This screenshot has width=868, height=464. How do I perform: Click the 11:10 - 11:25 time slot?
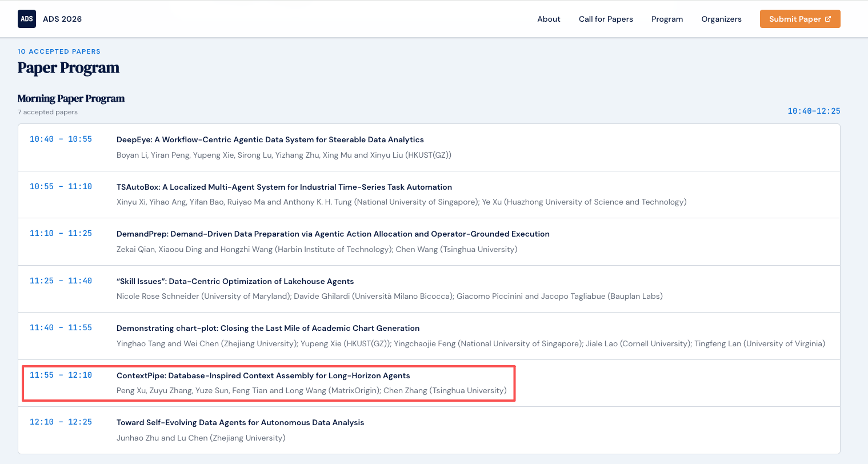(61, 233)
